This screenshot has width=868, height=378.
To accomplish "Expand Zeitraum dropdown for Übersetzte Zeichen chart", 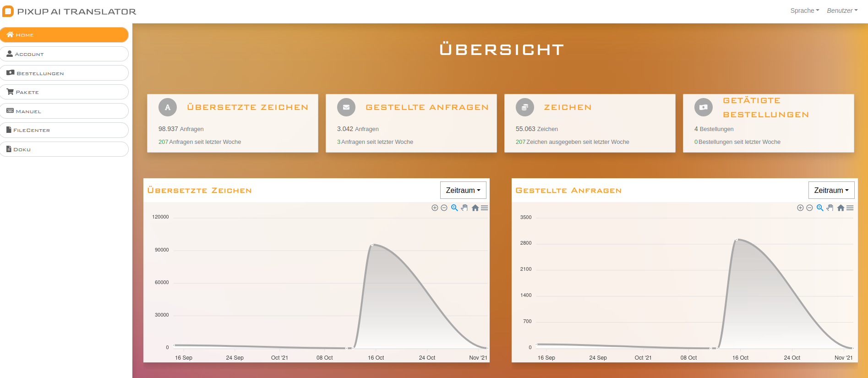I will (463, 190).
